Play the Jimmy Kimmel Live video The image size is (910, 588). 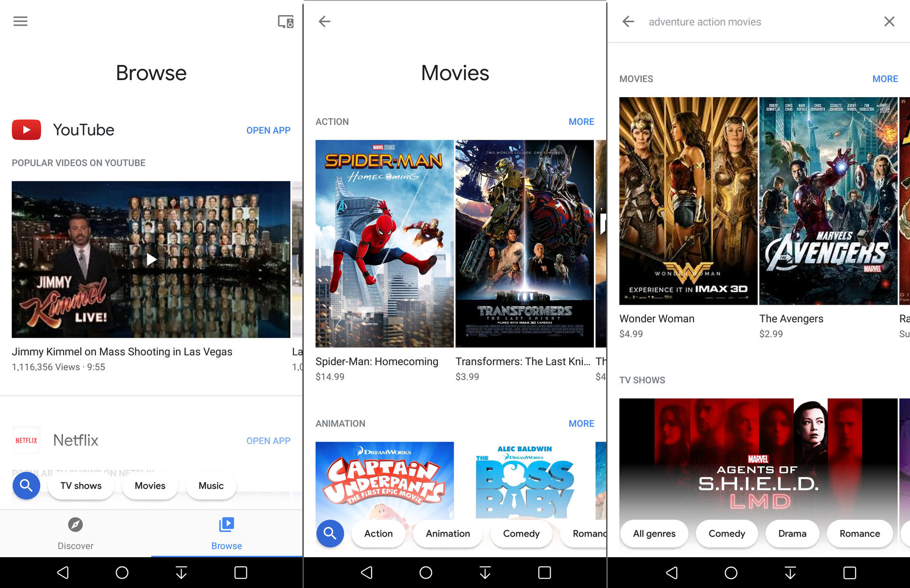[x=151, y=259]
